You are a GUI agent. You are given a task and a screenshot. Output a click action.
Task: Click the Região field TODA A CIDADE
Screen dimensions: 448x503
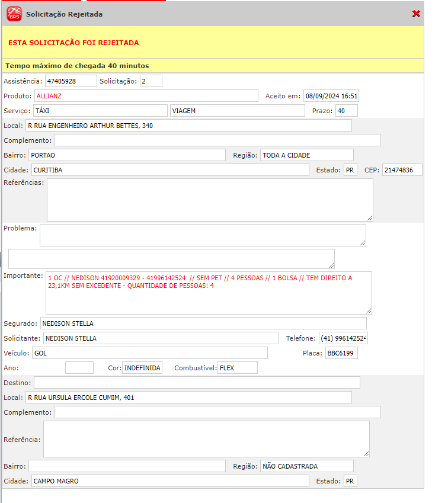pos(307,155)
